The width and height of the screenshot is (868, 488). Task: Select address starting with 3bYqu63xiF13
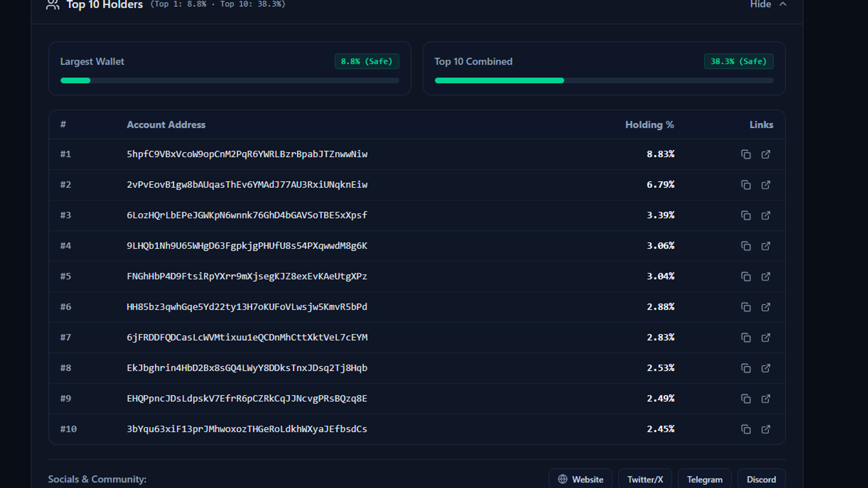(x=247, y=429)
